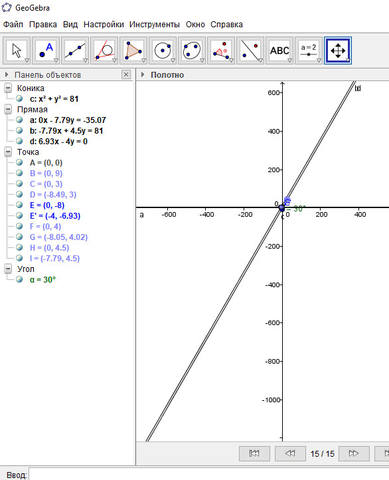Open the Инструменты menu
This screenshot has height=480, width=389.
click(x=154, y=24)
